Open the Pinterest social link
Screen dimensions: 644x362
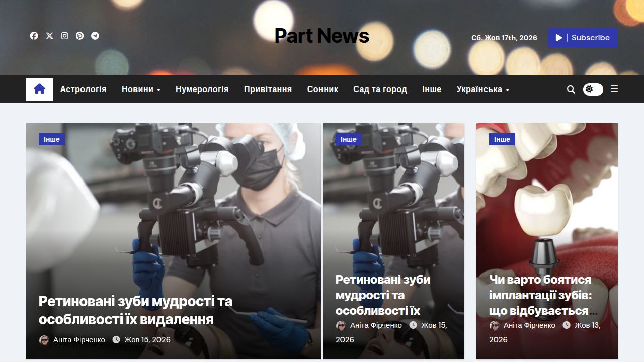[x=79, y=36]
